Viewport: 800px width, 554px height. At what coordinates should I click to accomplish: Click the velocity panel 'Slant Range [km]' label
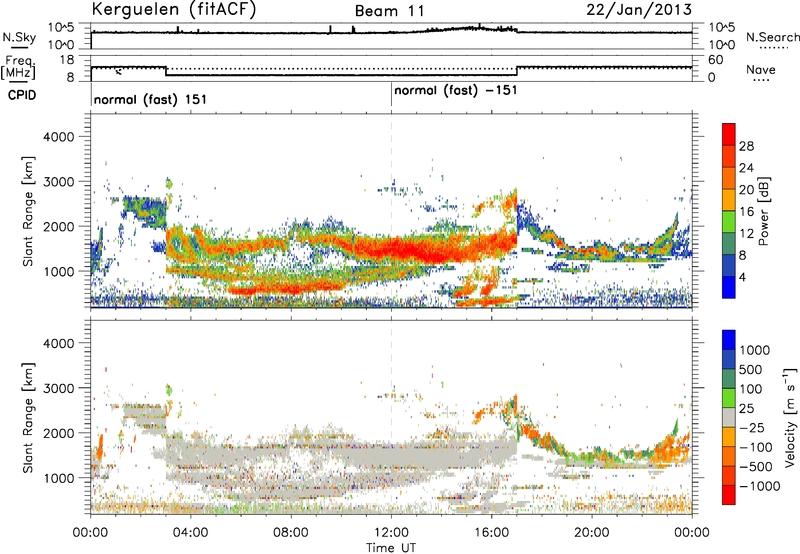coord(28,418)
